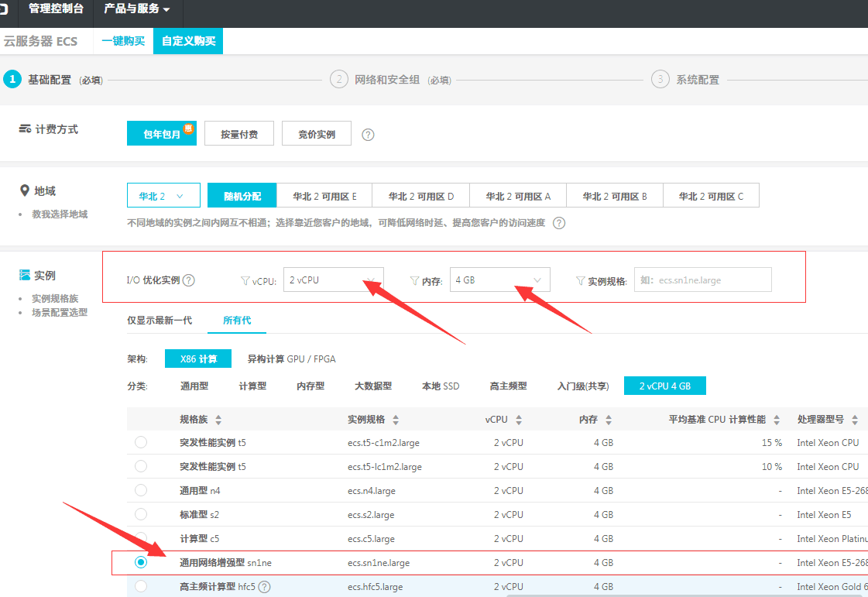Sort by 内存 column sort icon
The width and height of the screenshot is (868, 597).
[x=609, y=420]
